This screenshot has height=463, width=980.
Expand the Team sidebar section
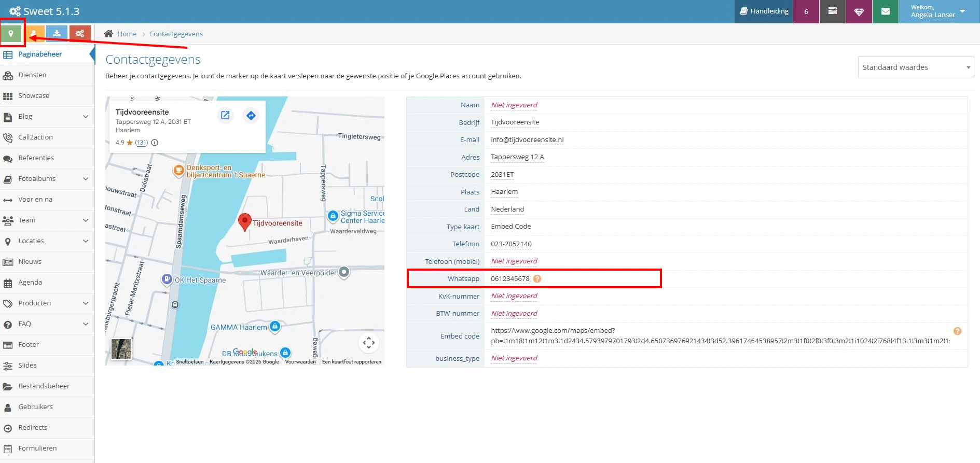click(x=47, y=220)
